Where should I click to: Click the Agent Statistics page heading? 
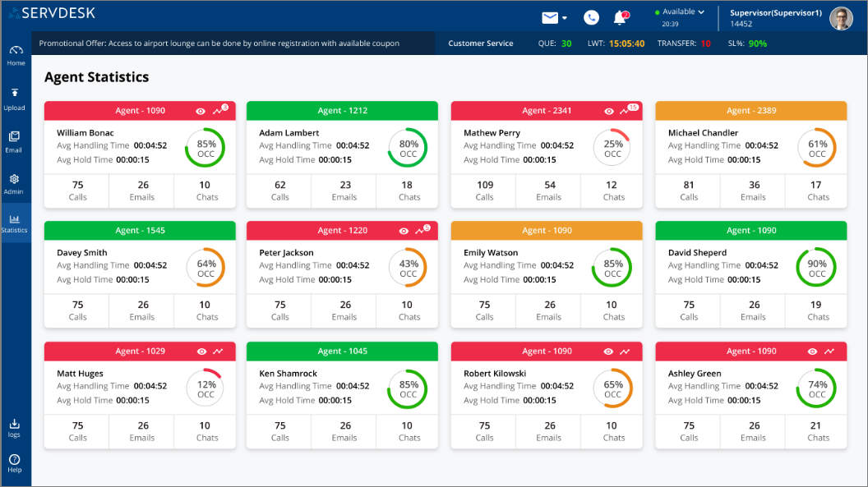[96, 77]
